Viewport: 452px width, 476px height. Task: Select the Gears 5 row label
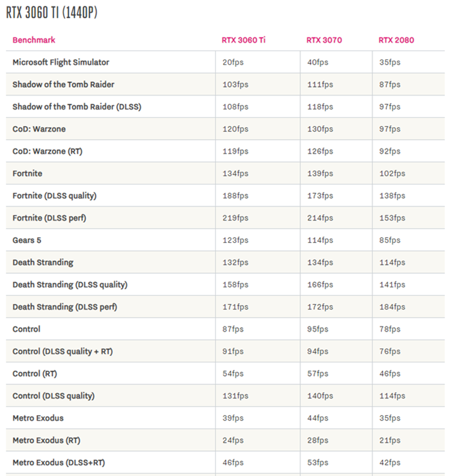[x=27, y=240]
